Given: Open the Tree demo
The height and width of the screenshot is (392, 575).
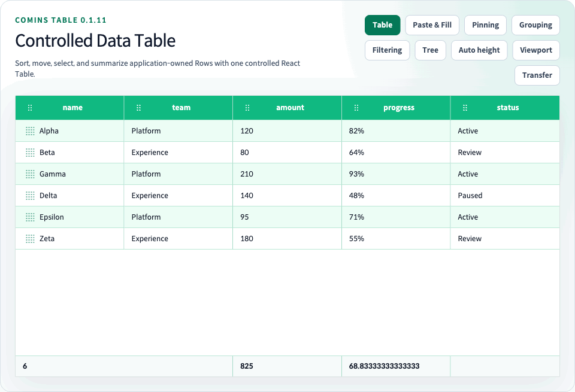Looking at the screenshot, I should click(430, 50).
